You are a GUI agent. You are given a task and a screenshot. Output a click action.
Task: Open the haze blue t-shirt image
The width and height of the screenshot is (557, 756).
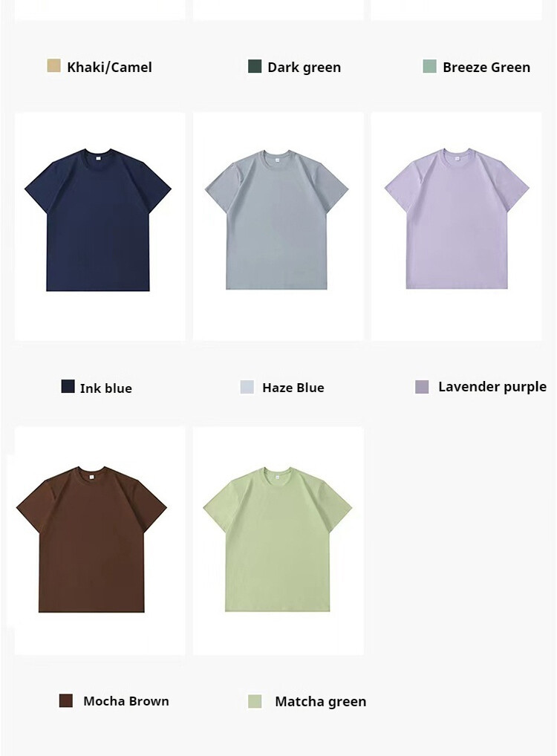[x=278, y=227]
